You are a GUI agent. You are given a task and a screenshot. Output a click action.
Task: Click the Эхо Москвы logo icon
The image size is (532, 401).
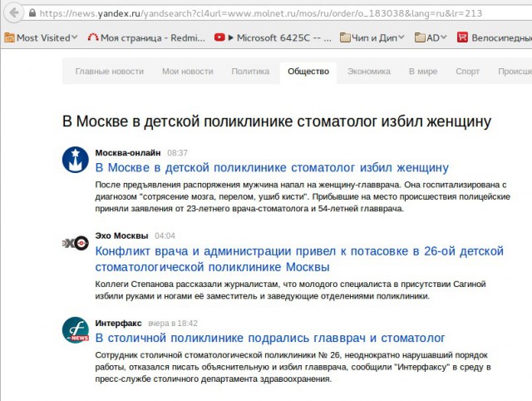click(76, 243)
